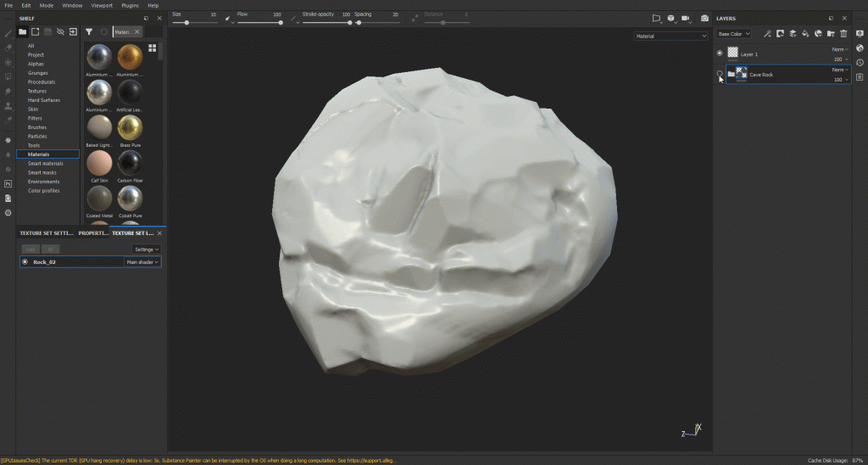This screenshot has height=465, width=868.
Task: Select the Paint brush tool
Action: [x=8, y=33]
